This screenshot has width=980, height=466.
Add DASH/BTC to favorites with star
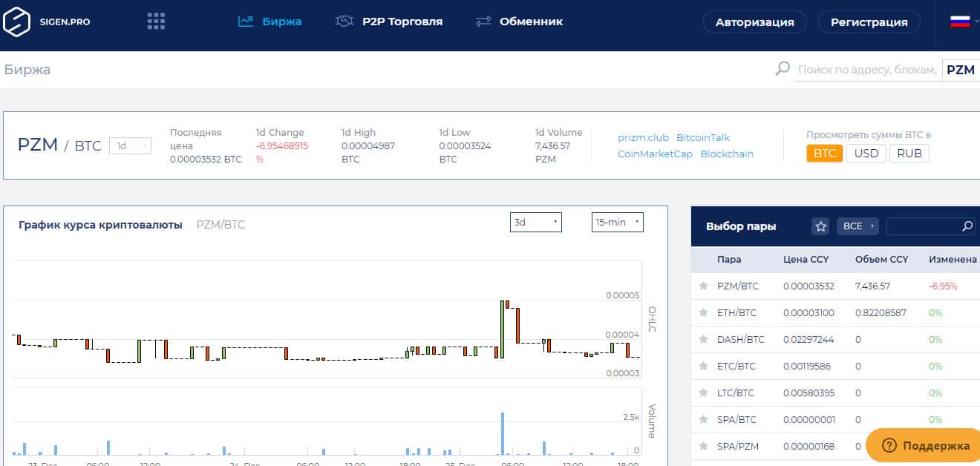(703, 339)
